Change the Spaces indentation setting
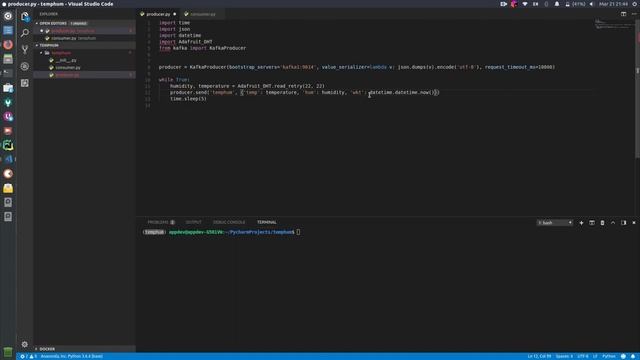The width and height of the screenshot is (640, 360). click(x=564, y=356)
